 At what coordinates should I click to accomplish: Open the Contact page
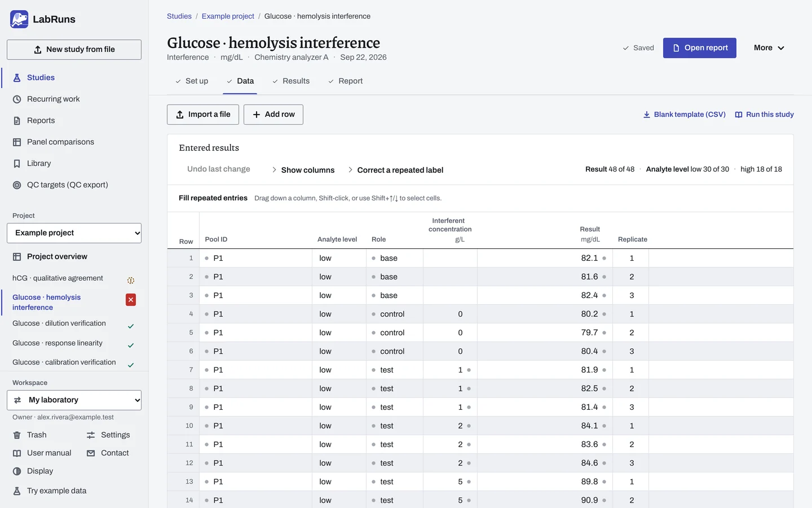point(108,453)
